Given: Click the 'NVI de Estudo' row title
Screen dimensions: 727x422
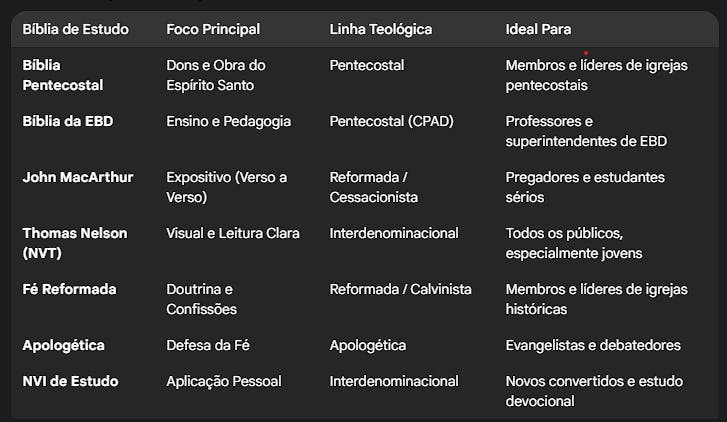Looking at the screenshot, I should point(70,381).
